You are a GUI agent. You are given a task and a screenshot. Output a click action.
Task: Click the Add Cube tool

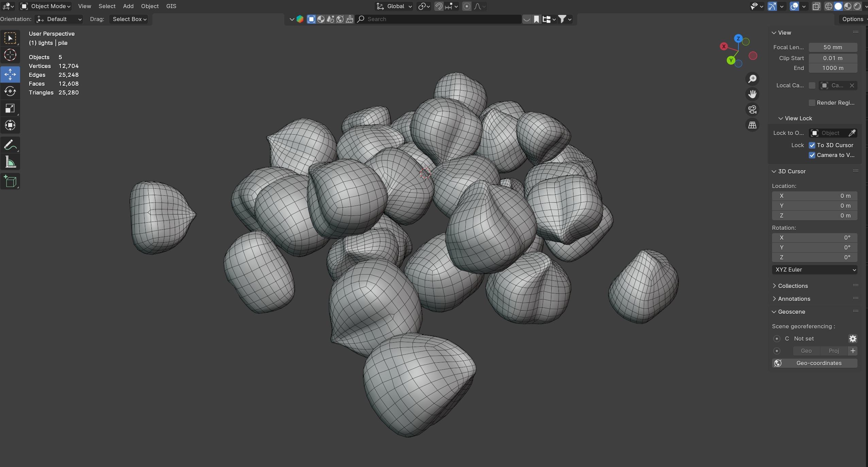(10, 181)
